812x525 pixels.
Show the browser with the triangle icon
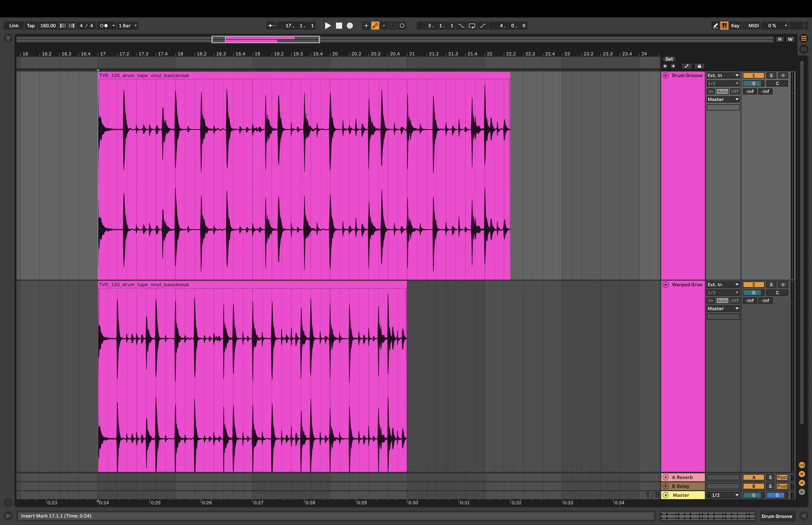point(8,39)
